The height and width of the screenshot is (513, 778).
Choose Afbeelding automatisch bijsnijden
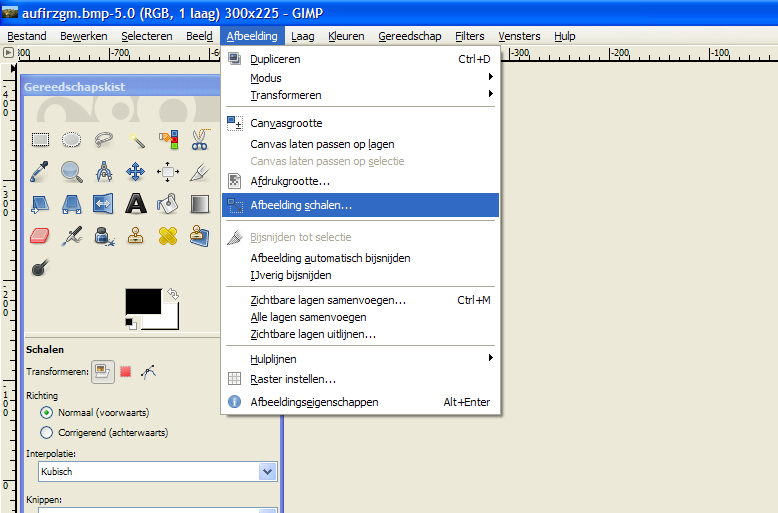pyautogui.click(x=360, y=258)
